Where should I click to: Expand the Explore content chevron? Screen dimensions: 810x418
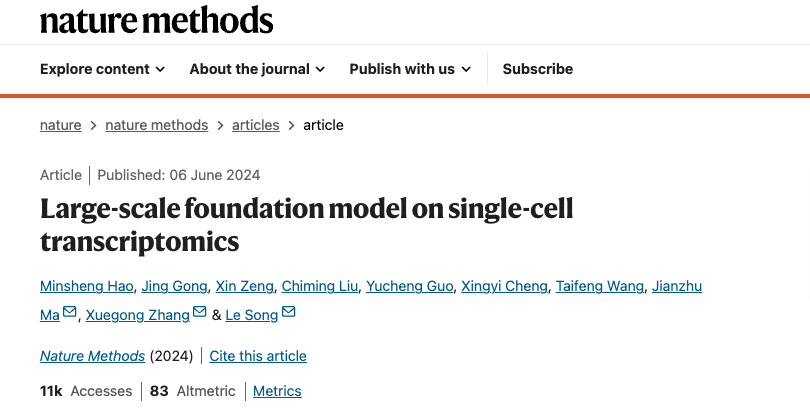pos(159,70)
